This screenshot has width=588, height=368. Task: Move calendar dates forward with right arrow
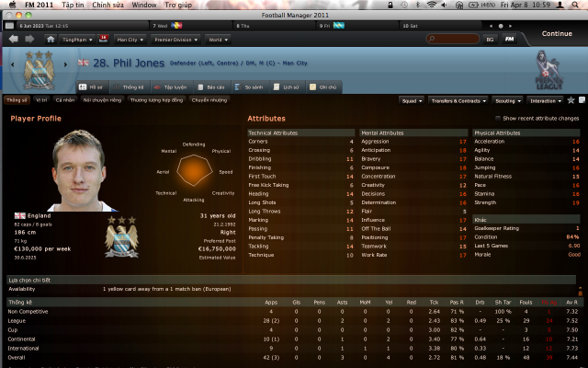(x=510, y=26)
